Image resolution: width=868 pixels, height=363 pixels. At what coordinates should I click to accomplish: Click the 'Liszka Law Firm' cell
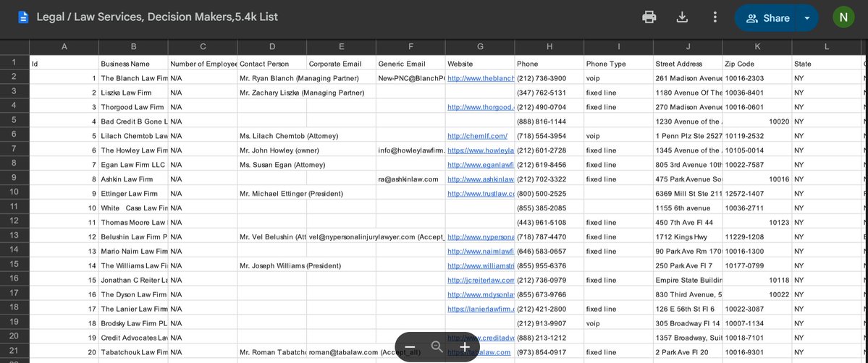pyautogui.click(x=133, y=93)
